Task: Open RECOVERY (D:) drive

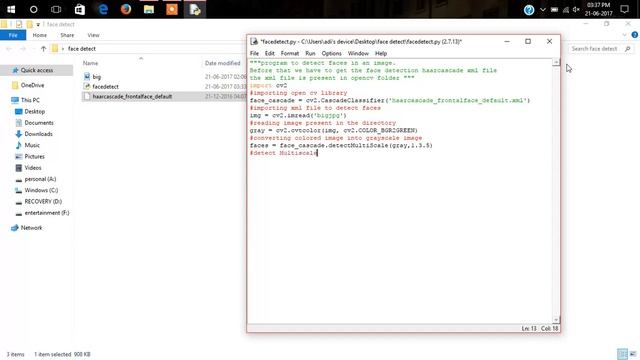Action: tap(43, 202)
